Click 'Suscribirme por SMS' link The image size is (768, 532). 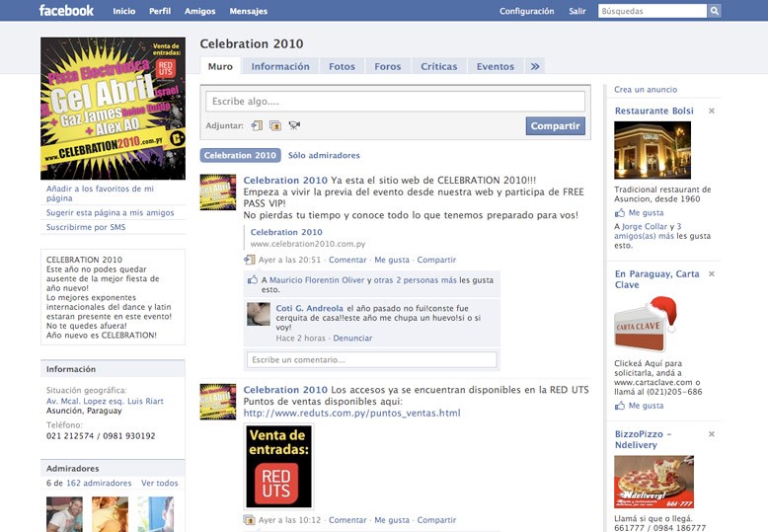(86, 227)
